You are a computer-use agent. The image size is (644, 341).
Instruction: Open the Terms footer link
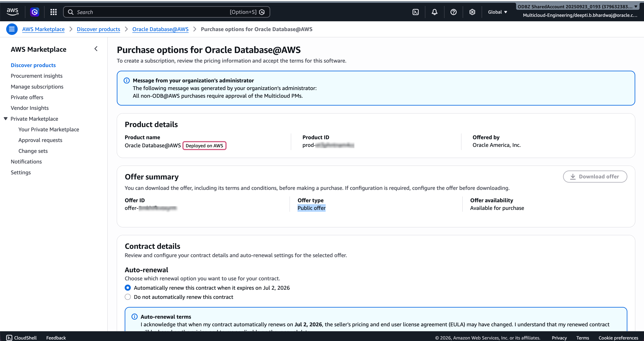click(582, 338)
